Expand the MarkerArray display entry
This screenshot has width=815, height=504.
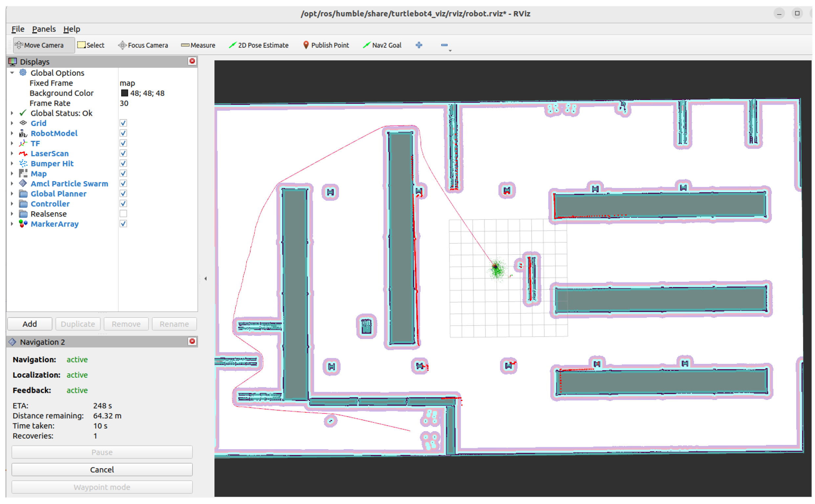click(12, 224)
